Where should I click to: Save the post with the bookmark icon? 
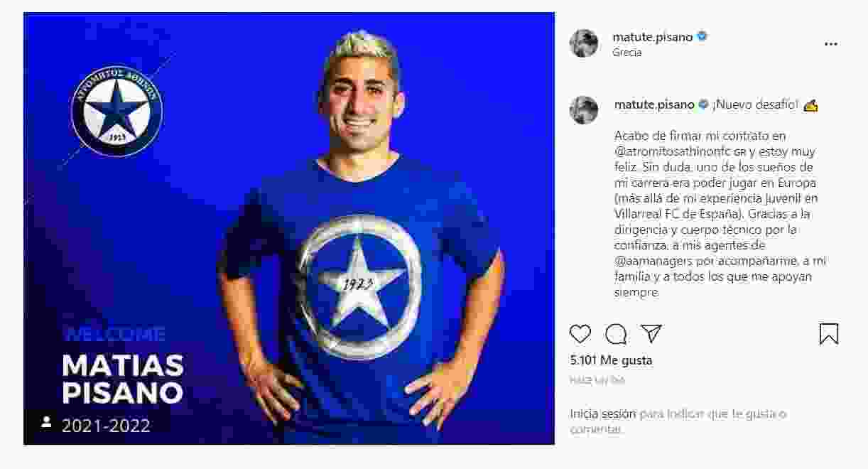pyautogui.click(x=829, y=334)
